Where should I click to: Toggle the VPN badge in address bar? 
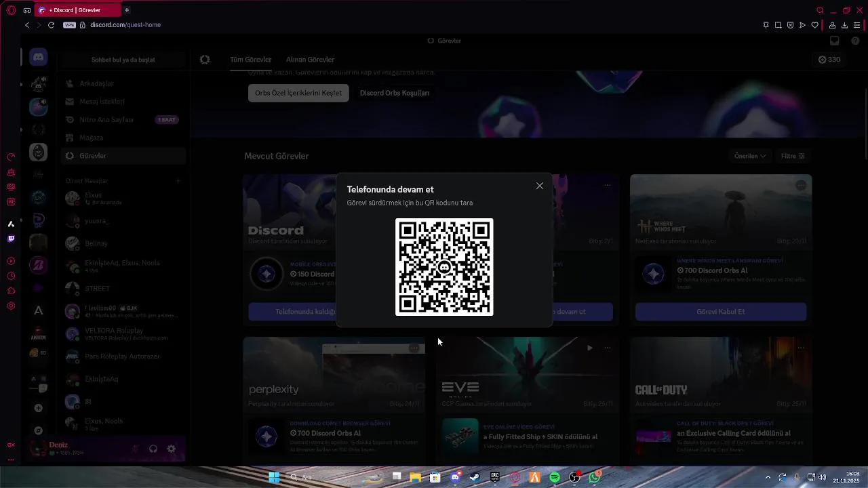pos(69,25)
